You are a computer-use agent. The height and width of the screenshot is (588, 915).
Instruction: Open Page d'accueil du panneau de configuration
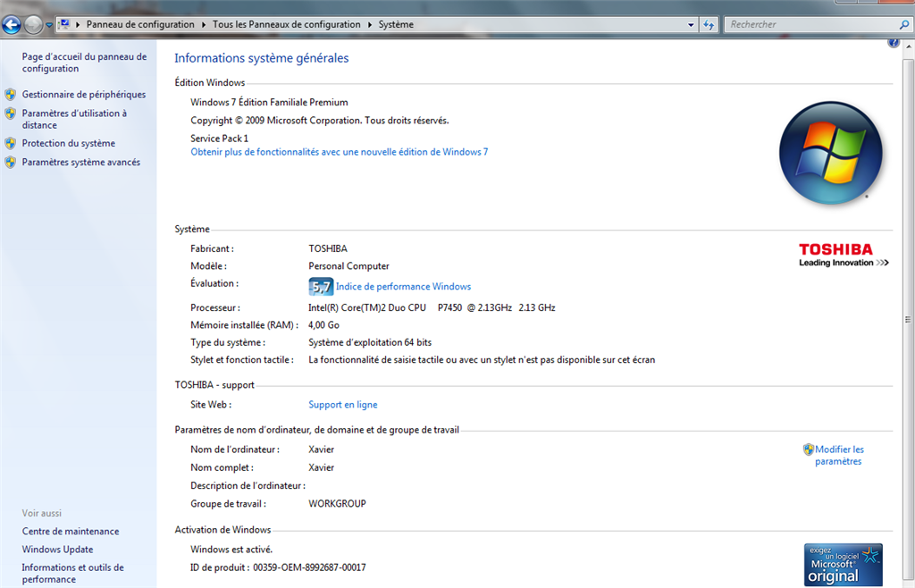pyautogui.click(x=84, y=63)
